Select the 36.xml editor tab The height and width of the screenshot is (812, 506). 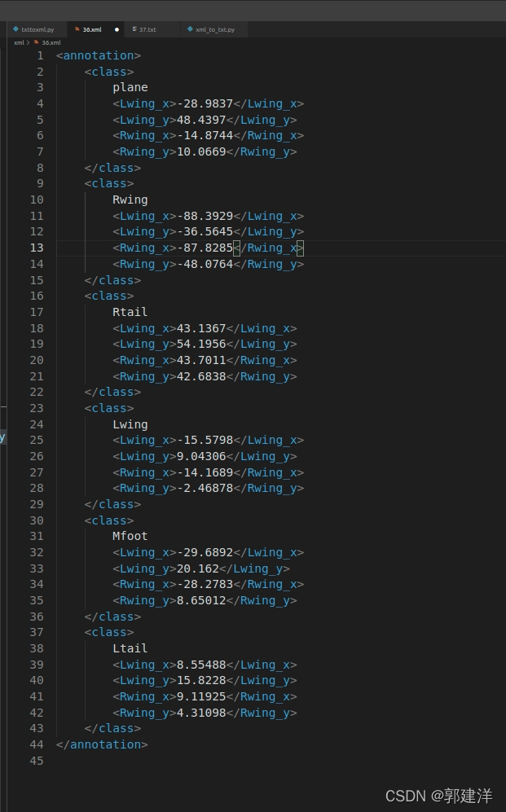(95, 29)
